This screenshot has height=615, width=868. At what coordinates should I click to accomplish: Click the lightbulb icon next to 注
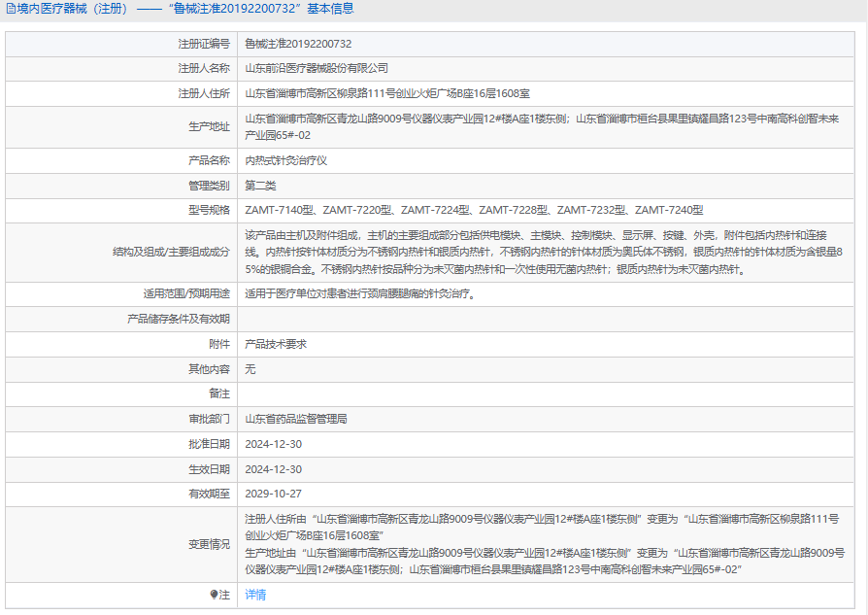(214, 595)
